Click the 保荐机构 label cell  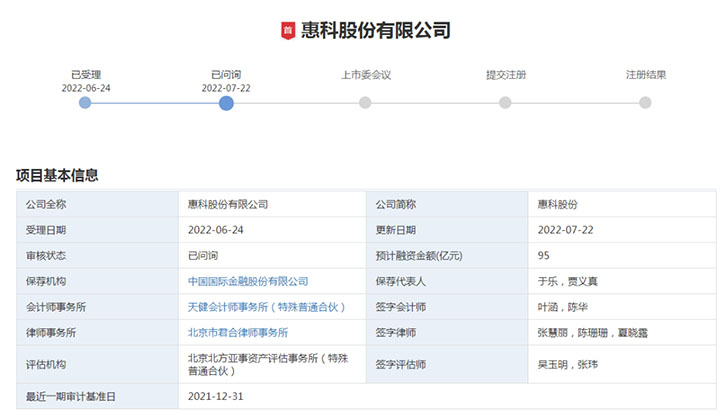(98, 281)
